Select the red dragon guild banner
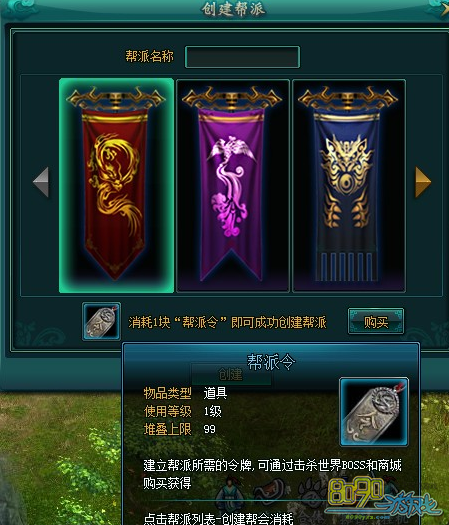Screen dimensions: 449x525 [116, 185]
